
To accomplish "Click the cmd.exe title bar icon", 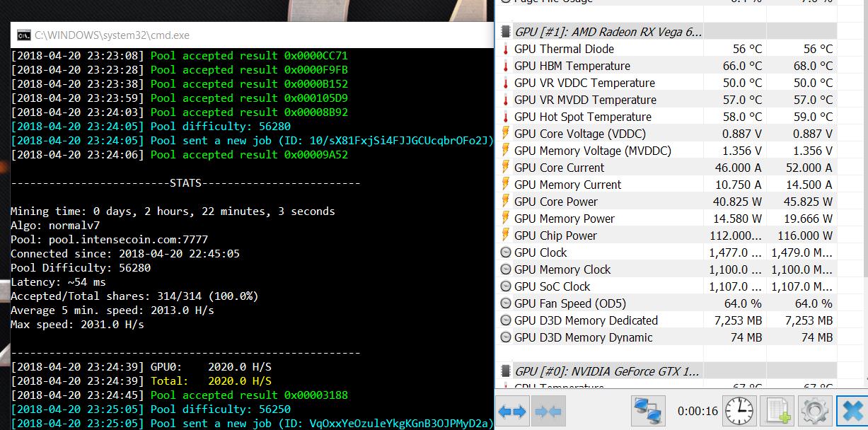I will (x=24, y=35).
